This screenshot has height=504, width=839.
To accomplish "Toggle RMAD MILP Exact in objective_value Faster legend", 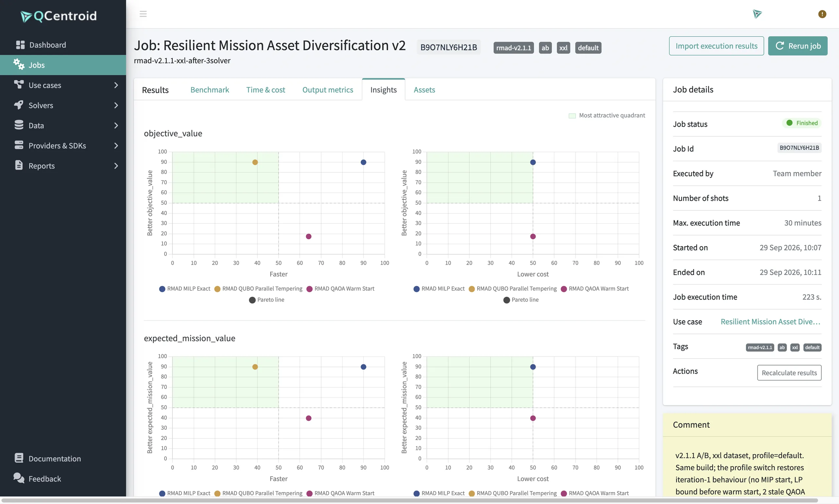I will coord(185,289).
